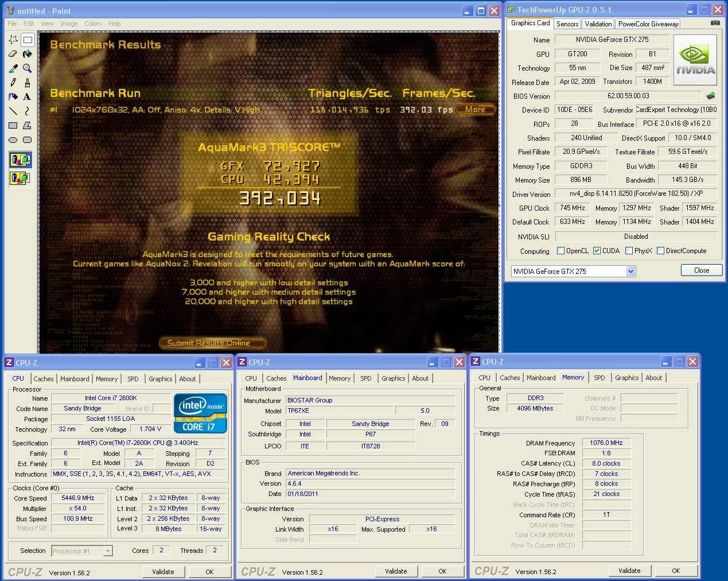This screenshot has height=581, width=728.
Task: Choose the Ellipse shape tool
Action: click(13, 140)
